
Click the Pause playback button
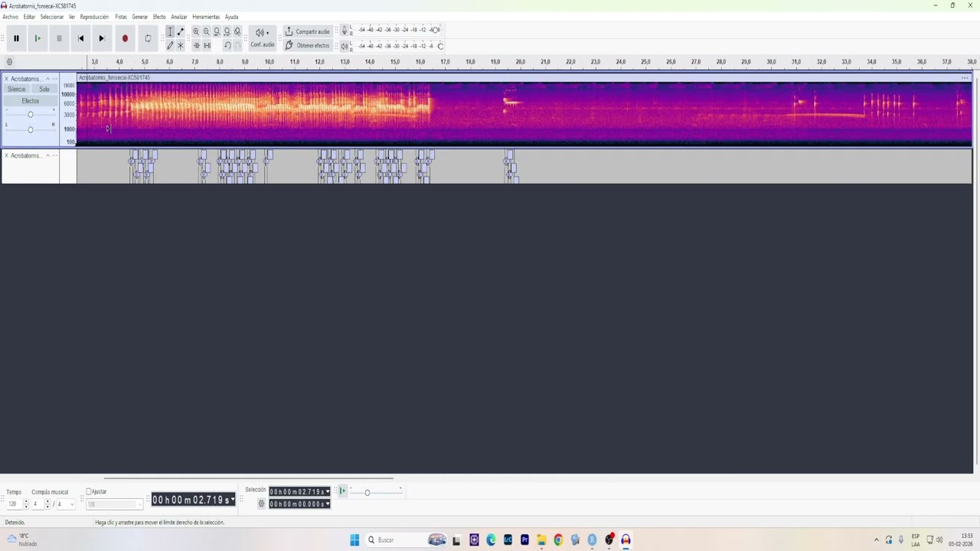(x=16, y=38)
